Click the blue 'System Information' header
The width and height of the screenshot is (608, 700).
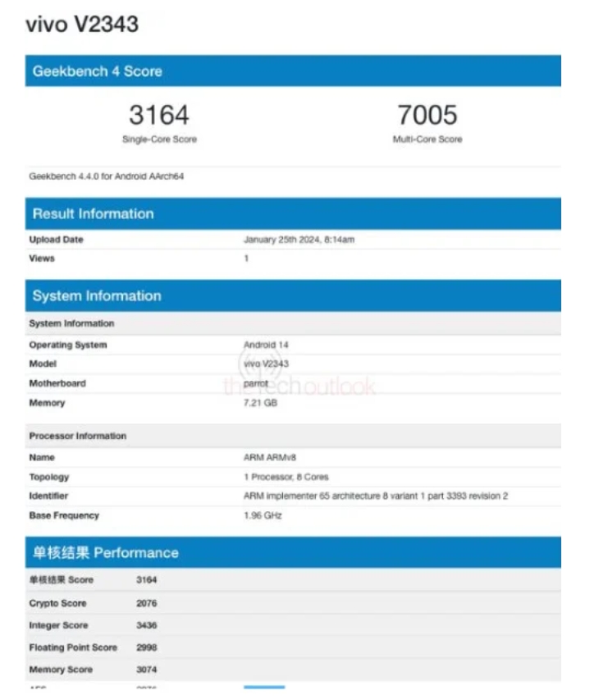(x=293, y=295)
